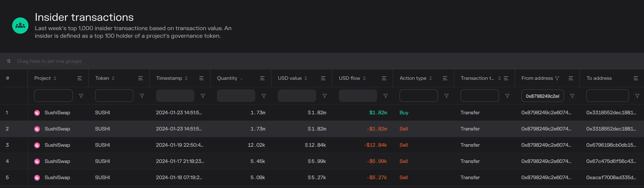Click the -$12.84k USD flow cell
This screenshot has width=644, height=188.
(375, 145)
